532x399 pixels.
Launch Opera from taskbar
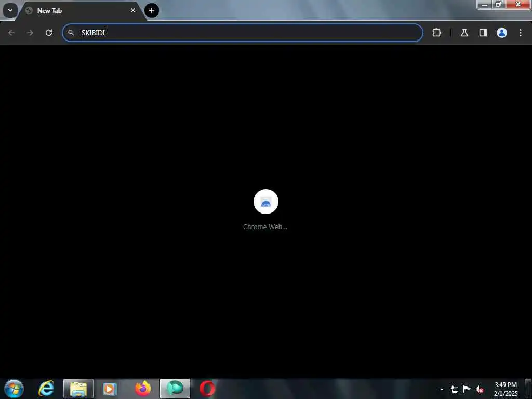click(207, 389)
